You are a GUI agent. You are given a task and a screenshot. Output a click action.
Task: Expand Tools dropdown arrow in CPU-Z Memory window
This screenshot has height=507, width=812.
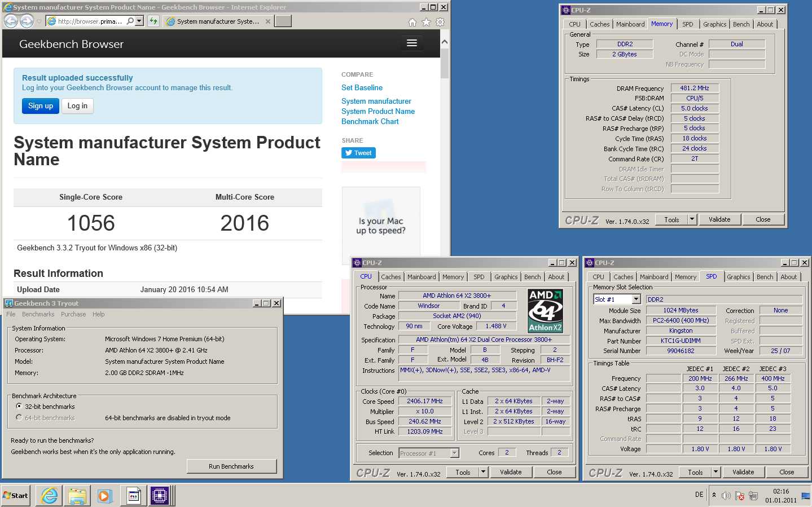coord(692,219)
